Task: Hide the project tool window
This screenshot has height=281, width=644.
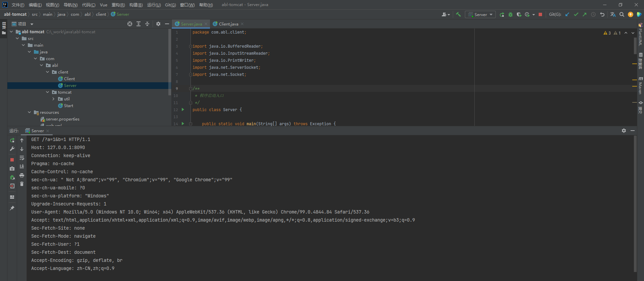Action: 167,24
